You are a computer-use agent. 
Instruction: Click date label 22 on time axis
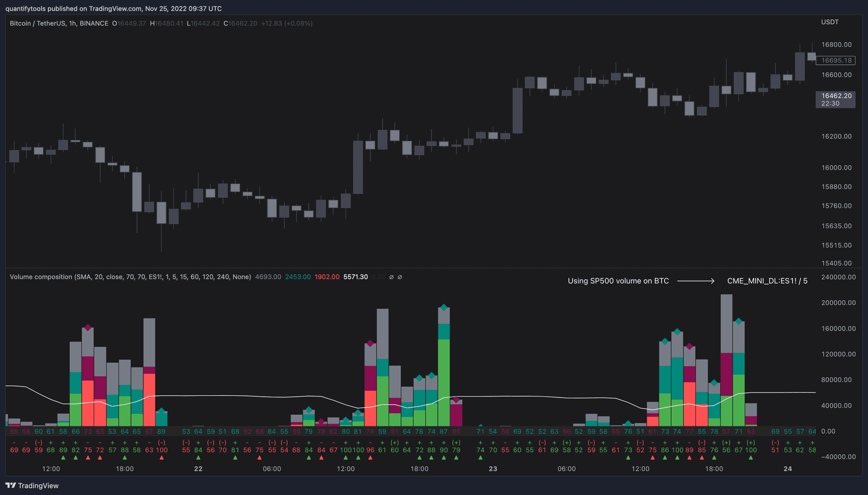pyautogui.click(x=198, y=469)
